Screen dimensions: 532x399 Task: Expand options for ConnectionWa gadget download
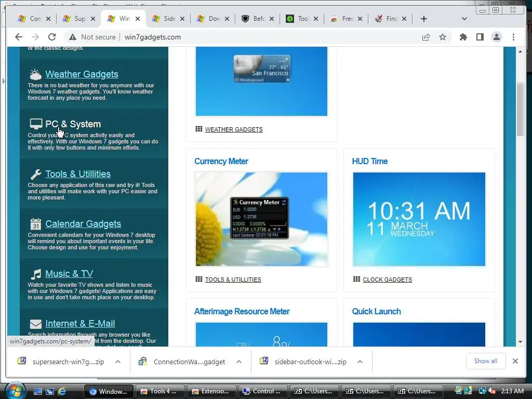(x=239, y=362)
